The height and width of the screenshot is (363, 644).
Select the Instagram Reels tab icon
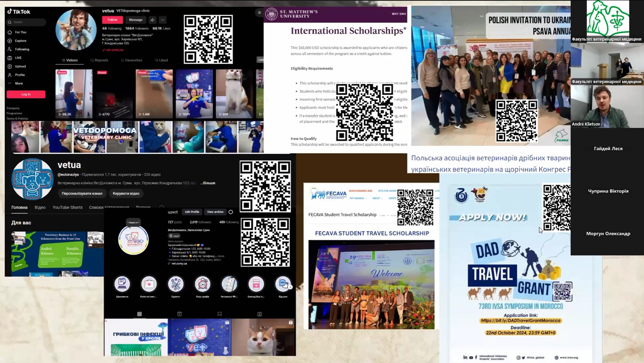[x=179, y=314]
